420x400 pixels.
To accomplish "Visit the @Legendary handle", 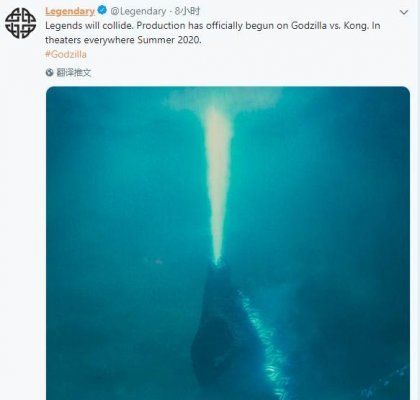I will (138, 11).
